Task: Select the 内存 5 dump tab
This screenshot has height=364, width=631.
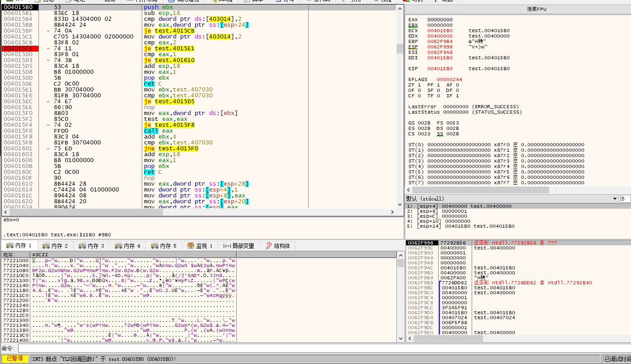Action: [x=164, y=245]
